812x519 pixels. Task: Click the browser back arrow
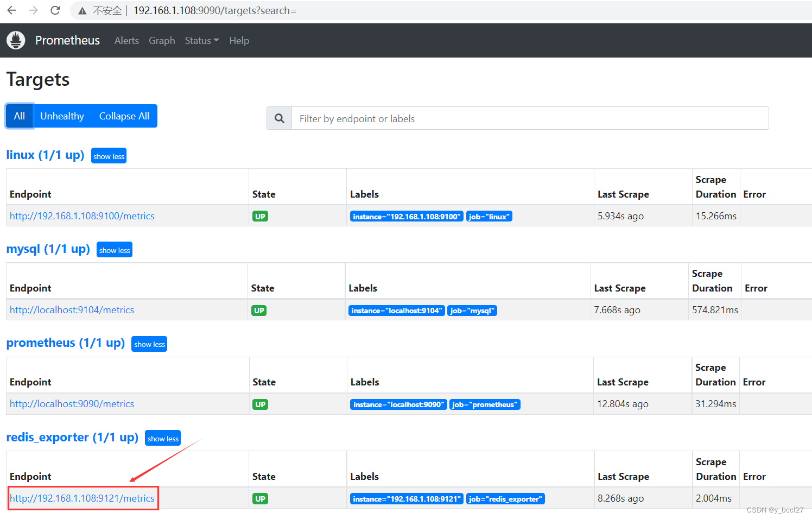coord(11,10)
